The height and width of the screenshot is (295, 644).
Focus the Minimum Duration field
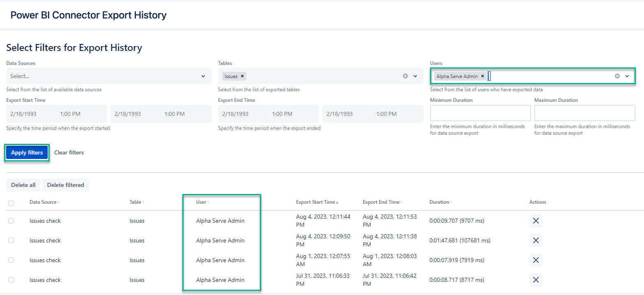tap(481, 113)
